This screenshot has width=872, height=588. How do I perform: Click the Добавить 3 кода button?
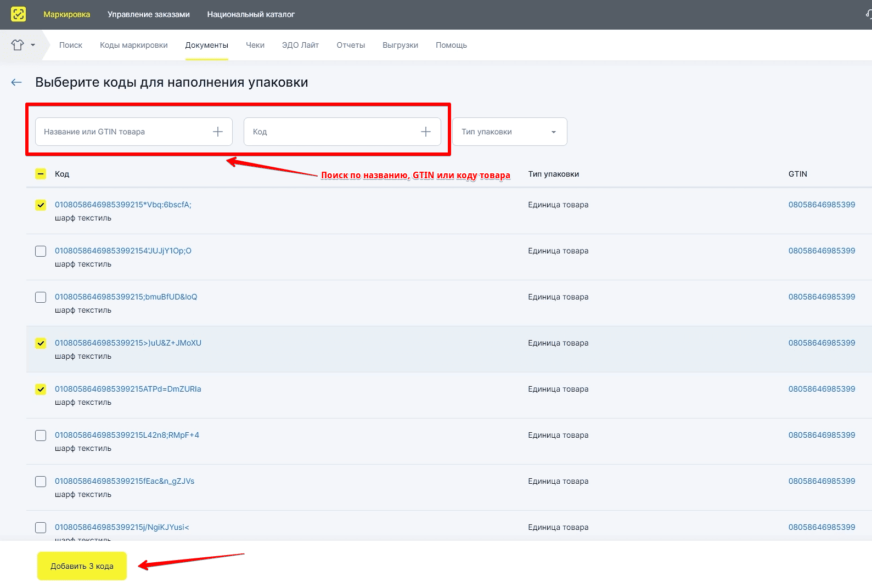(x=82, y=566)
